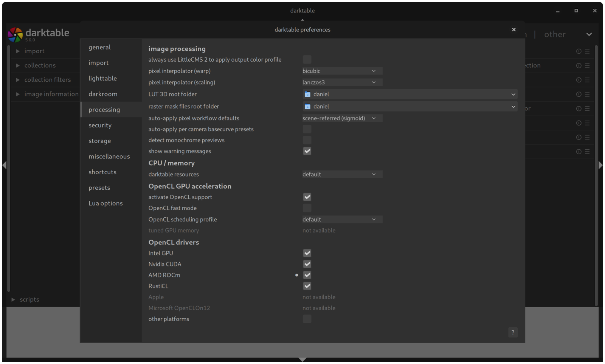
Task: Click folder icon in raster mask folder field
Action: pos(307,107)
